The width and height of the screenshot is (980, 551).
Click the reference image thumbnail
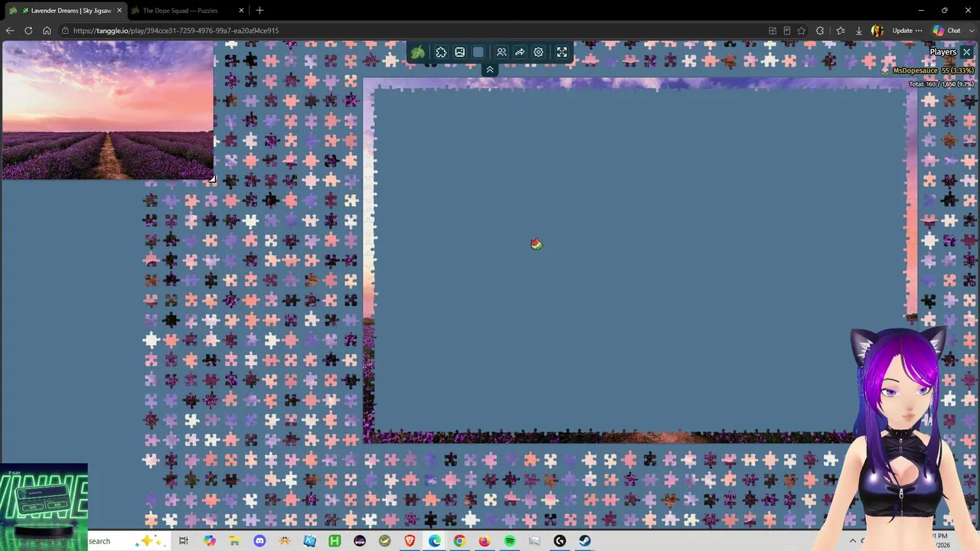[107, 110]
